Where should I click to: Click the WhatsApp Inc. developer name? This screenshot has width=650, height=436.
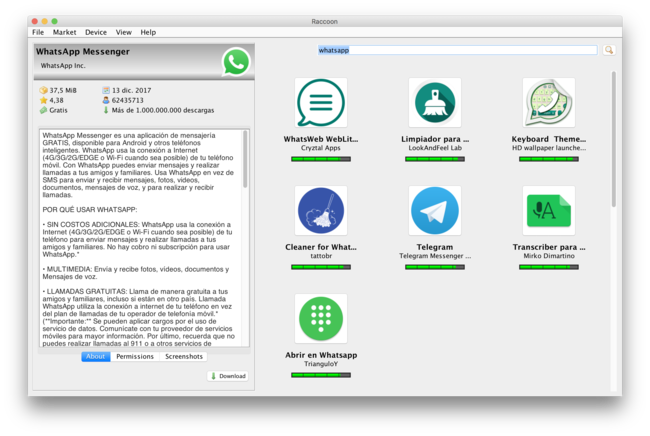[63, 65]
